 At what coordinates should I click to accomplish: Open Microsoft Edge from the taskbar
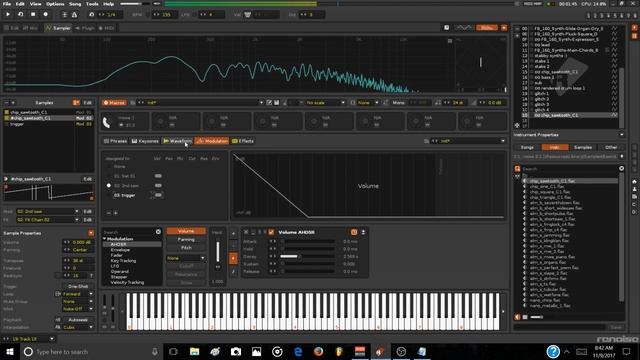point(298,351)
